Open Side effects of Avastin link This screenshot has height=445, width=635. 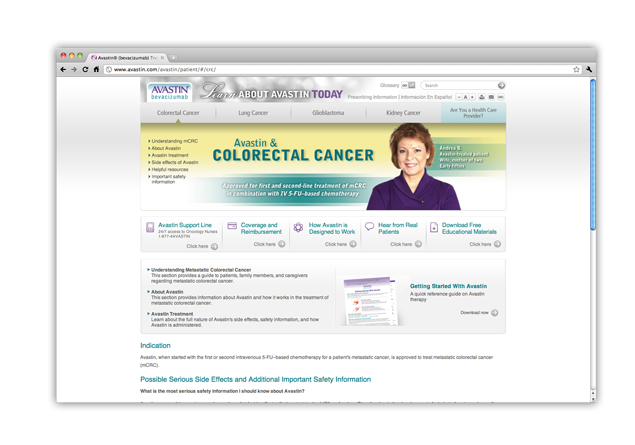pyautogui.click(x=175, y=162)
